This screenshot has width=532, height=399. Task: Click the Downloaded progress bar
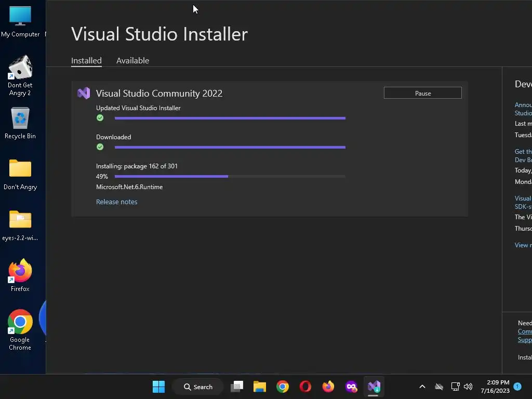click(x=230, y=147)
